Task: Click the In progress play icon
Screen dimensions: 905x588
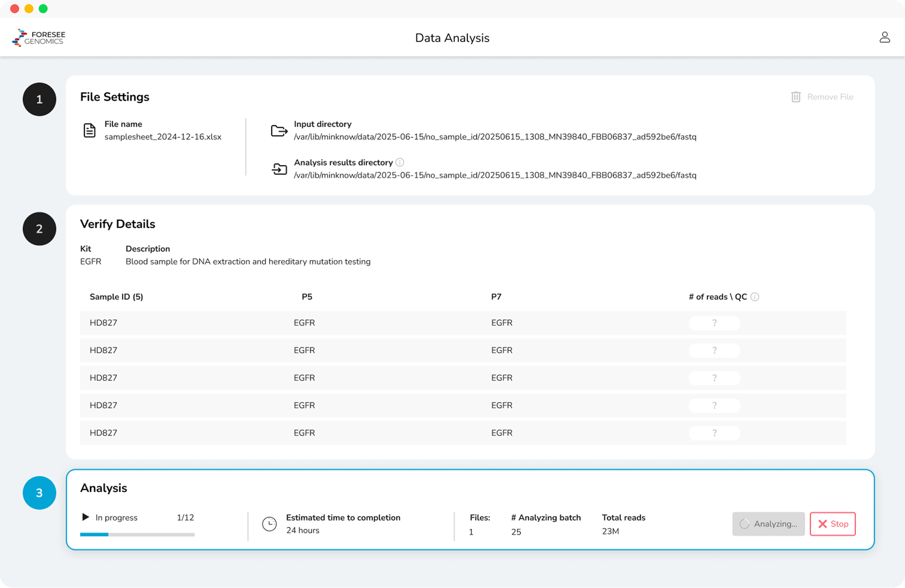Action: [x=85, y=517]
